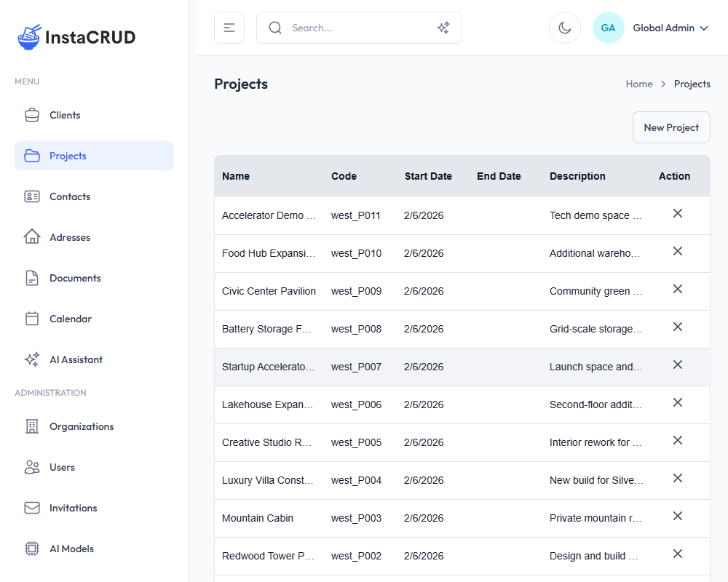This screenshot has height=582, width=728.
Task: Select Projects in the sidebar menu
Action: tap(68, 155)
